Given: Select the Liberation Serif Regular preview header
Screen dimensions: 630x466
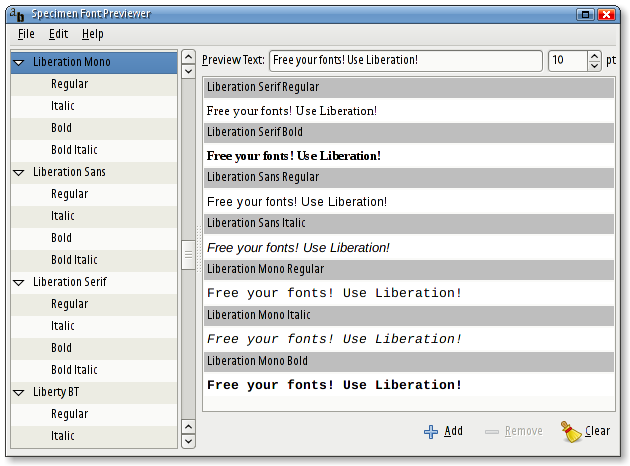Looking at the screenshot, I should tap(409, 87).
